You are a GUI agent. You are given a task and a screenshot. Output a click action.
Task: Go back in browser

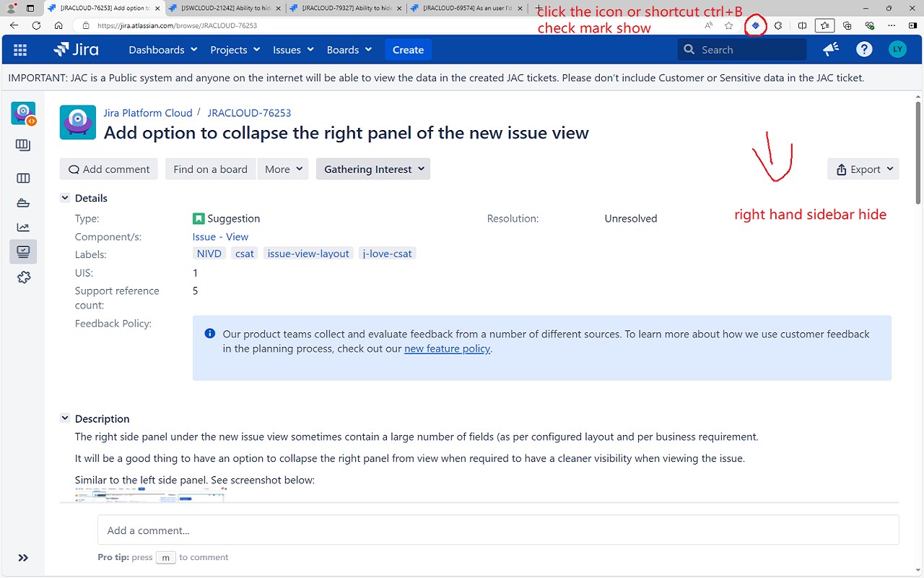tap(14, 25)
